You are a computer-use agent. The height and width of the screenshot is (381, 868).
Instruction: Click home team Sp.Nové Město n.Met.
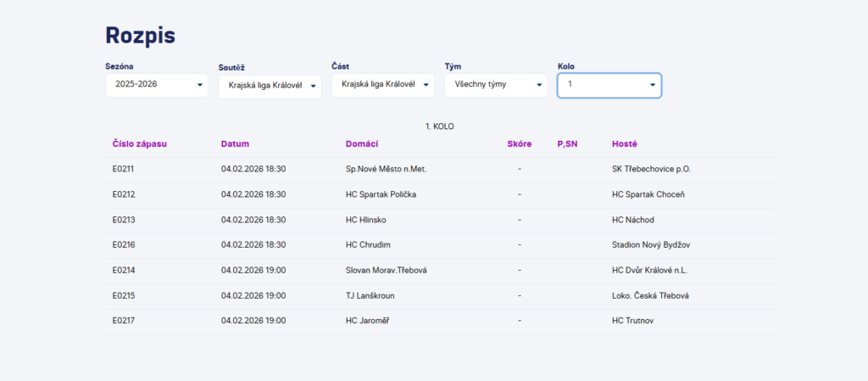387,169
